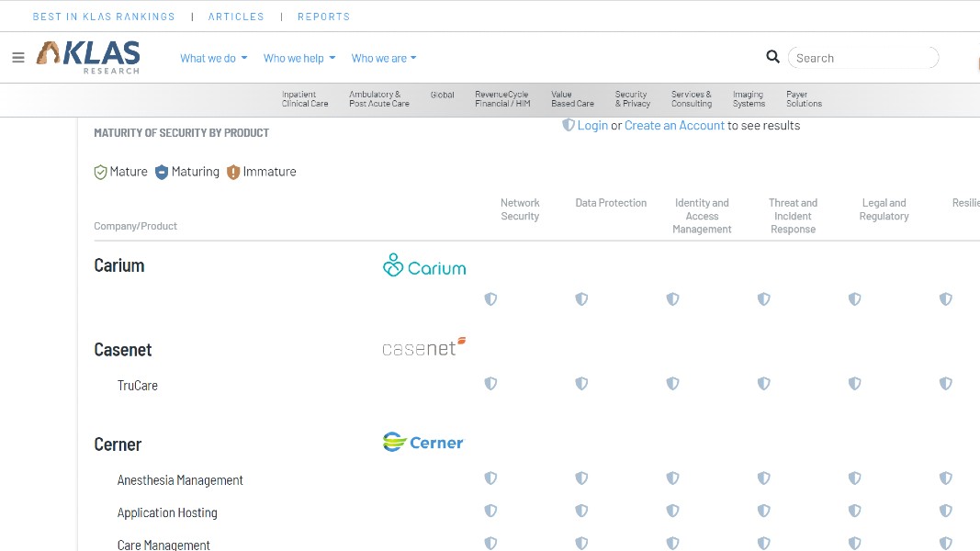Viewport: 980px width, 551px height.
Task: Click the Carium company logo
Action: (424, 265)
